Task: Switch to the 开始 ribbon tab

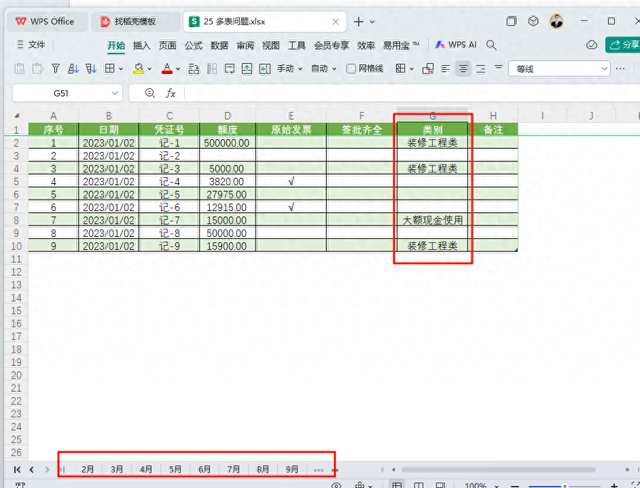Action: click(116, 45)
